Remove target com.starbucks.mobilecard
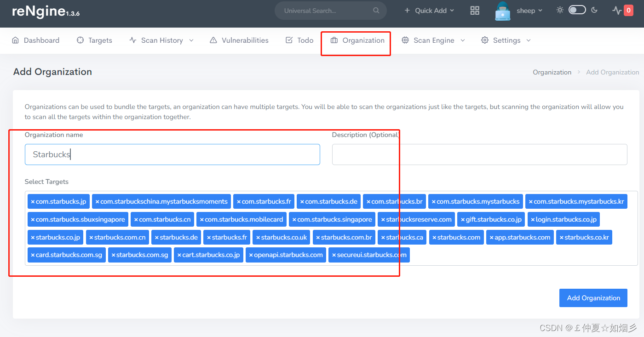The image size is (644, 337). [202, 219]
